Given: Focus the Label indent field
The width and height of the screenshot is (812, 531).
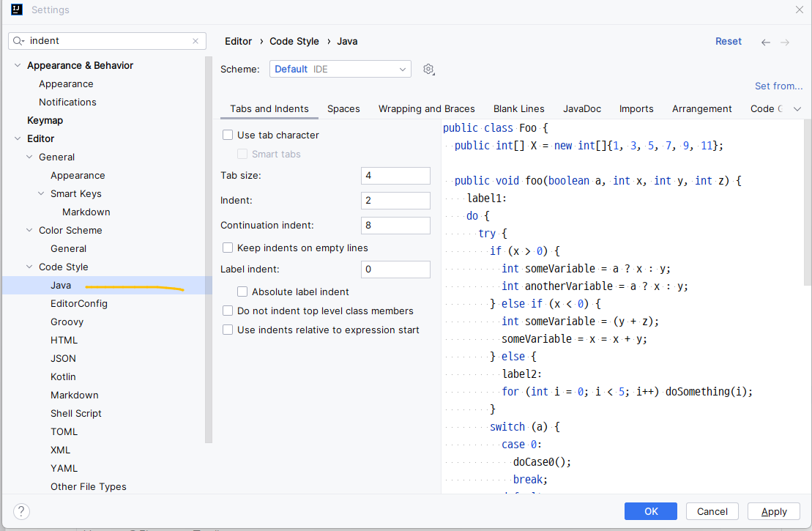Looking at the screenshot, I should pos(395,270).
